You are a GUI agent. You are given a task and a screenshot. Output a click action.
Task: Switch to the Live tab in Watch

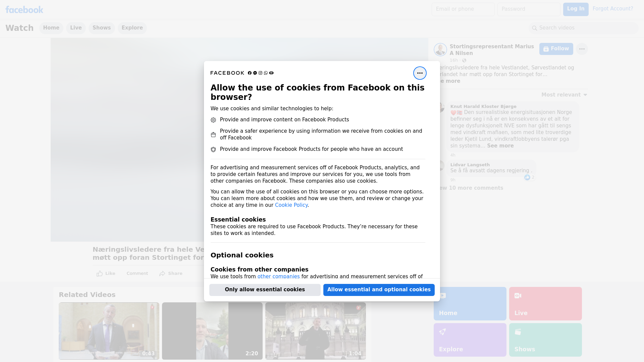click(76, 28)
